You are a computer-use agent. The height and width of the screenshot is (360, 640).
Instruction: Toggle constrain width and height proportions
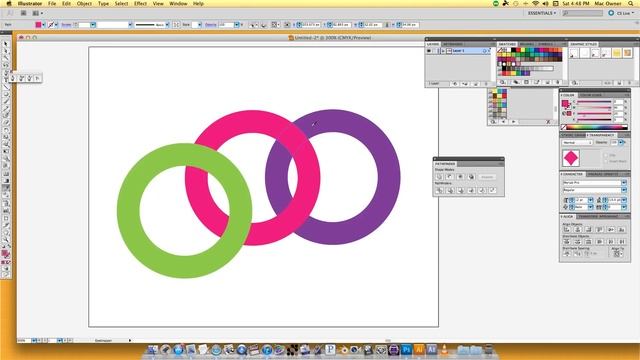tap(387, 25)
